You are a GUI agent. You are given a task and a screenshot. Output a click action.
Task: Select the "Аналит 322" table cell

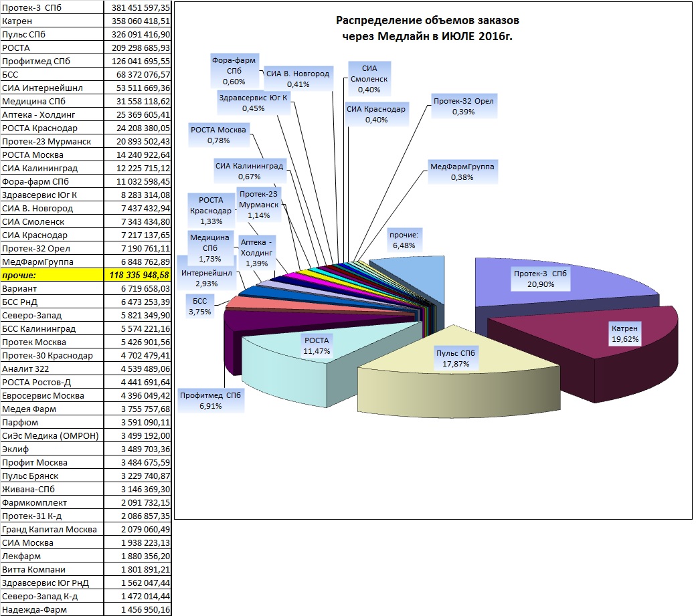pos(52,369)
